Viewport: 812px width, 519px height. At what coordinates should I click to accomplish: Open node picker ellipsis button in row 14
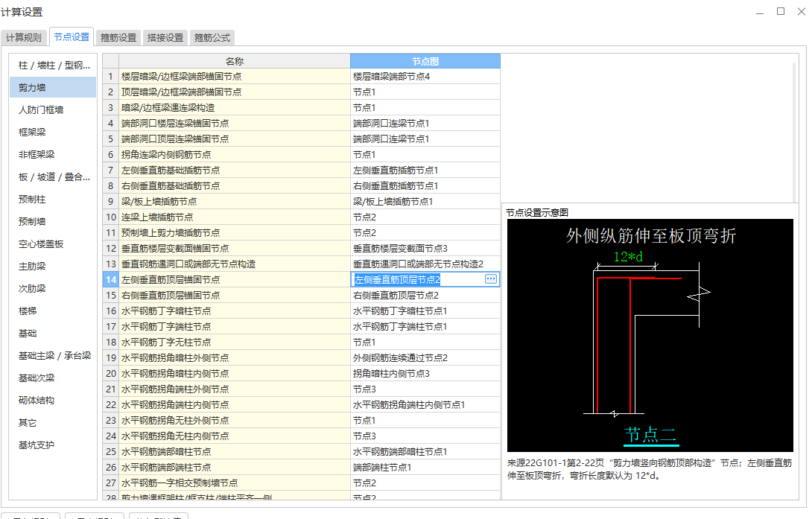(490, 279)
